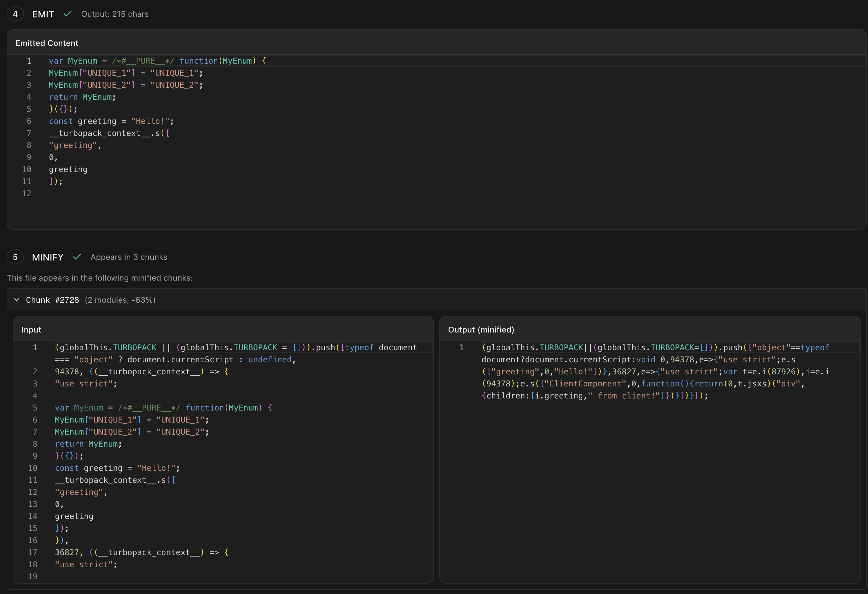Click the green checkmark next to EMIT

tap(68, 14)
